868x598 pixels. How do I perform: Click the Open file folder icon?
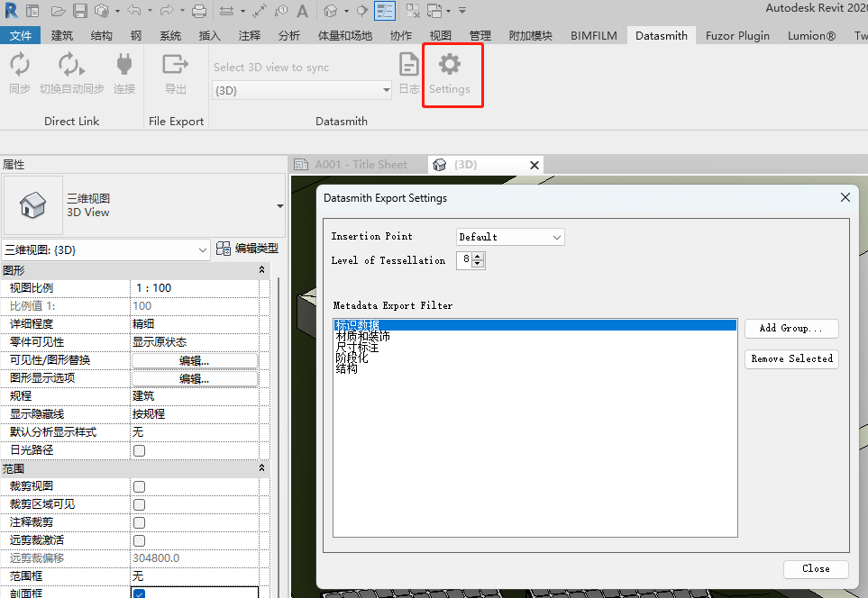[58, 11]
